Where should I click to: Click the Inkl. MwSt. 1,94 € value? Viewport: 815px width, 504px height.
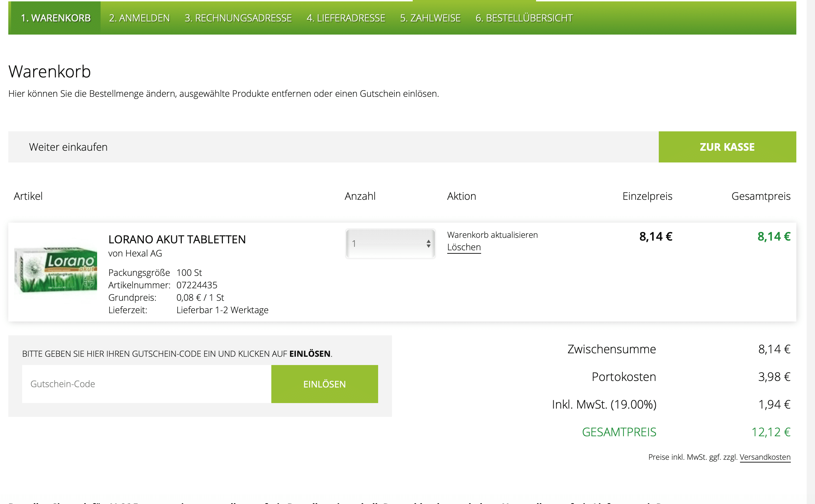pos(774,404)
